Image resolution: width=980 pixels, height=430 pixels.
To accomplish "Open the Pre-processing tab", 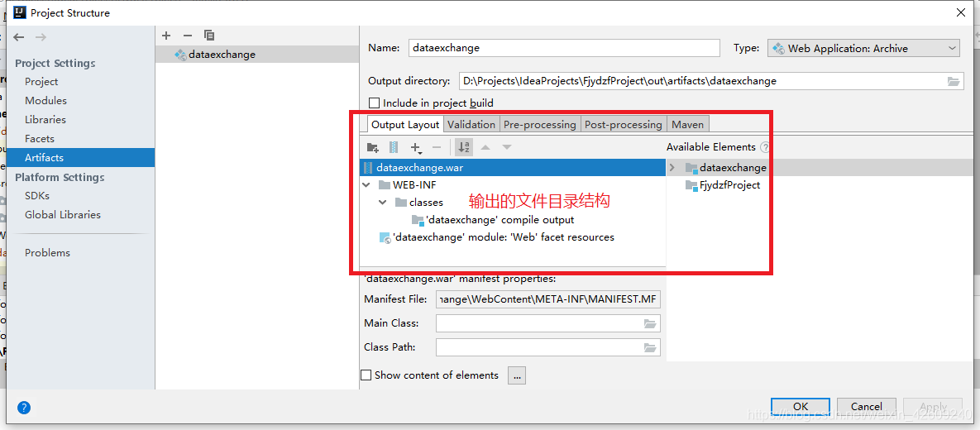I will pyautogui.click(x=540, y=124).
